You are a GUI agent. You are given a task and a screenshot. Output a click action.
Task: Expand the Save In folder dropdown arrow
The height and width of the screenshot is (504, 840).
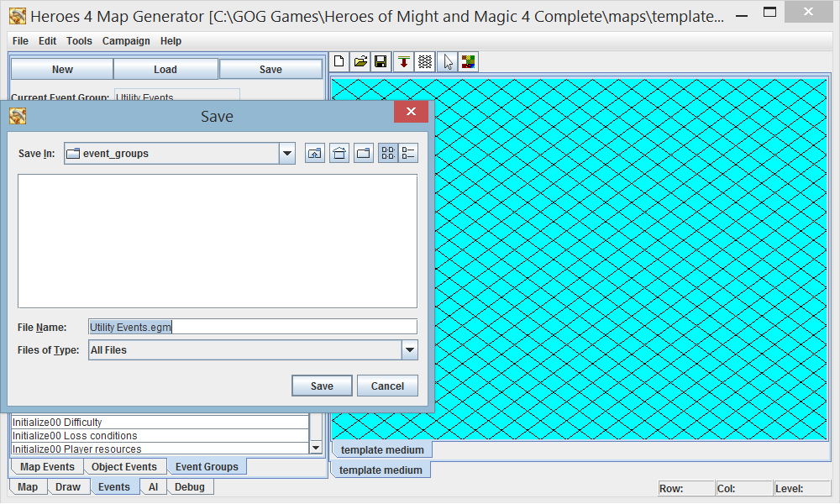click(x=287, y=154)
